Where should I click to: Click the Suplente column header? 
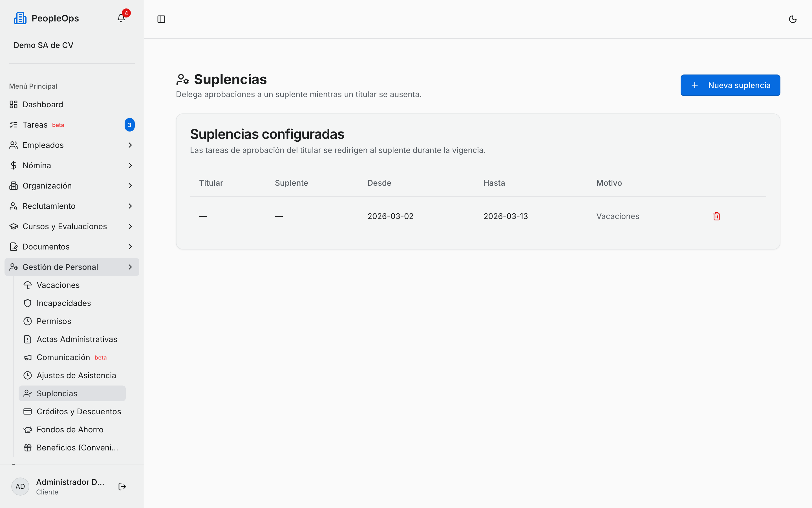coord(291,183)
